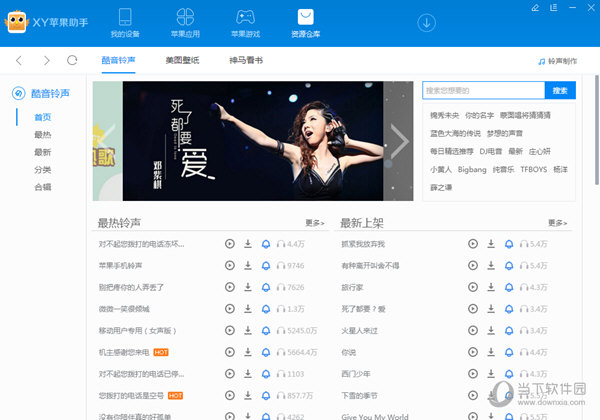Click the vertical scrollbar thumb

click(597, 130)
